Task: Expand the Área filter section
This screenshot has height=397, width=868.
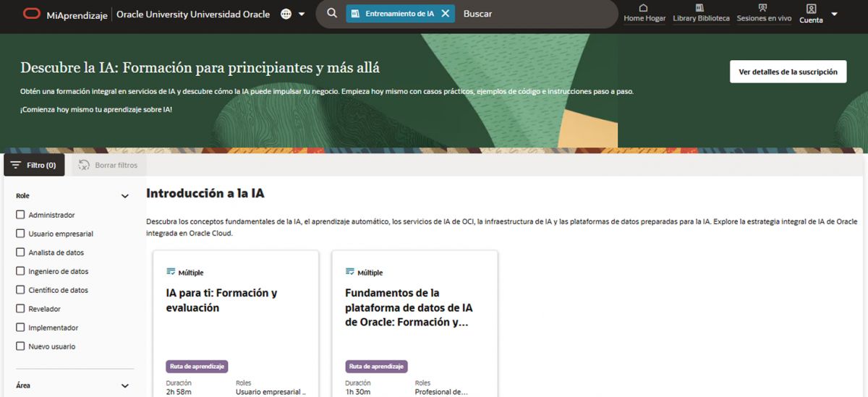Action: click(124, 385)
